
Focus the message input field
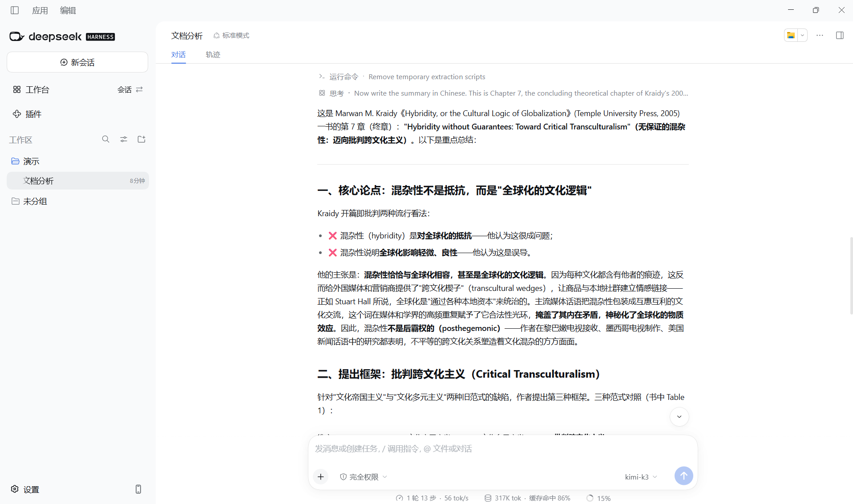pos(503,449)
